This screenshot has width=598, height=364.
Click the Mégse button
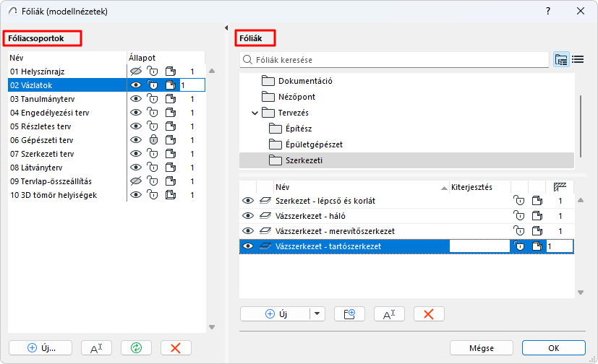coord(481,347)
